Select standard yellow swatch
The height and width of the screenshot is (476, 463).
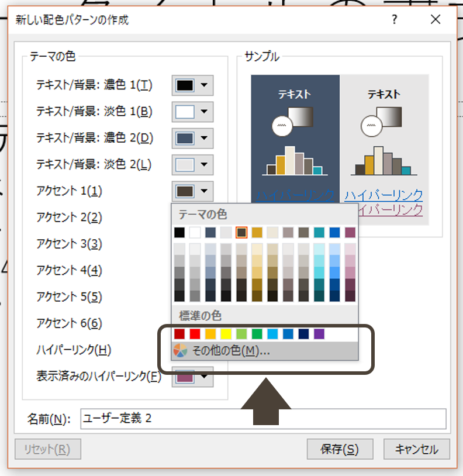(226, 334)
